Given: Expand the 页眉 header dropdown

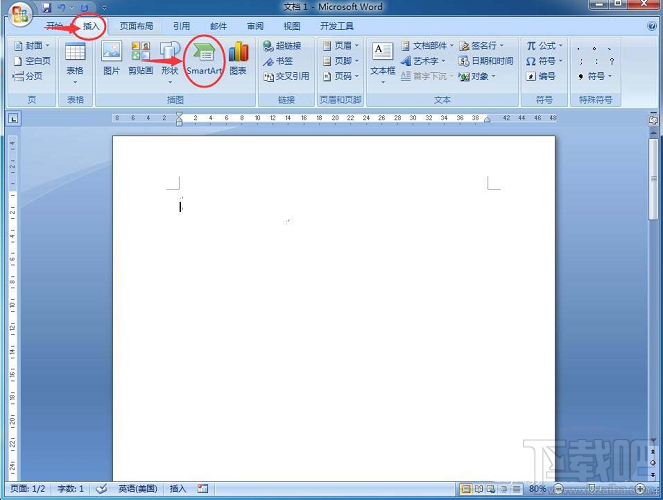Looking at the screenshot, I should point(341,46).
